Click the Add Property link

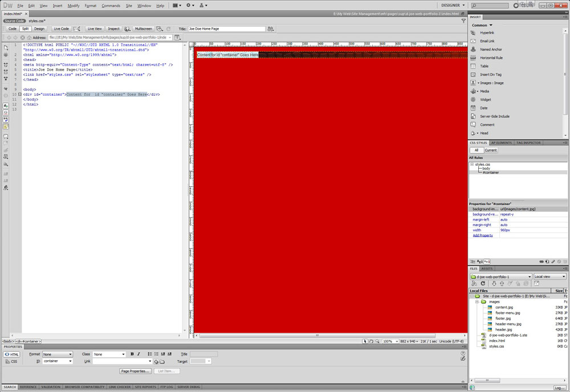point(482,235)
